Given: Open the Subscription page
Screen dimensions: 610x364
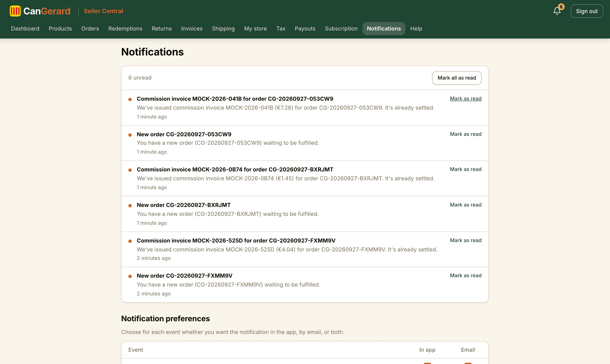Looking at the screenshot, I should pos(341,28).
